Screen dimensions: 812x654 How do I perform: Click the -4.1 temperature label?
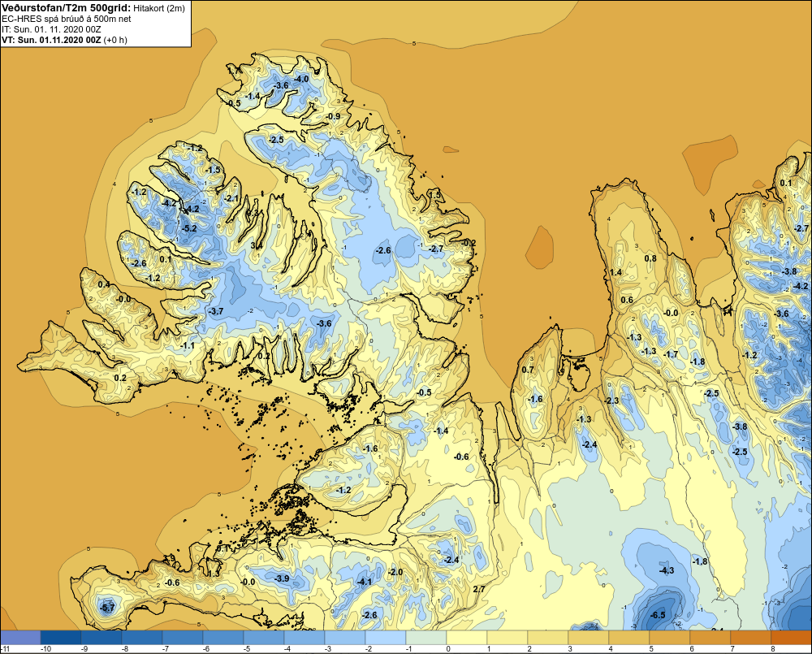coord(365,582)
